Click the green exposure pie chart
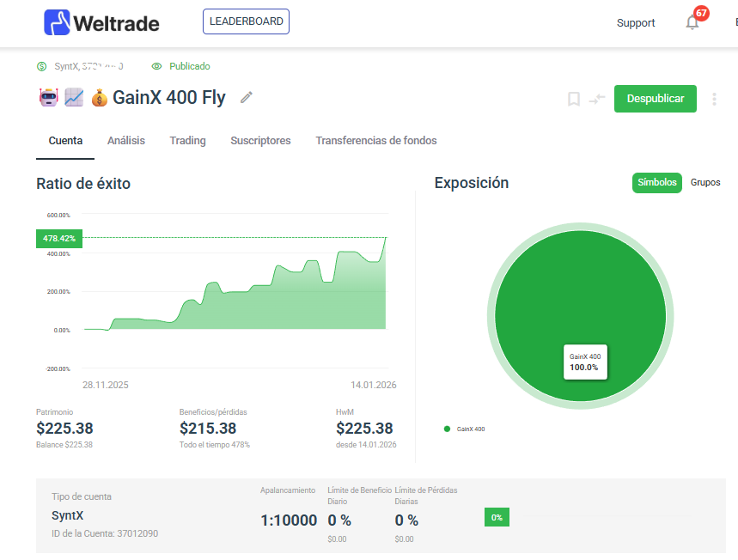Screen dimensions: 738x560 (x=580, y=316)
